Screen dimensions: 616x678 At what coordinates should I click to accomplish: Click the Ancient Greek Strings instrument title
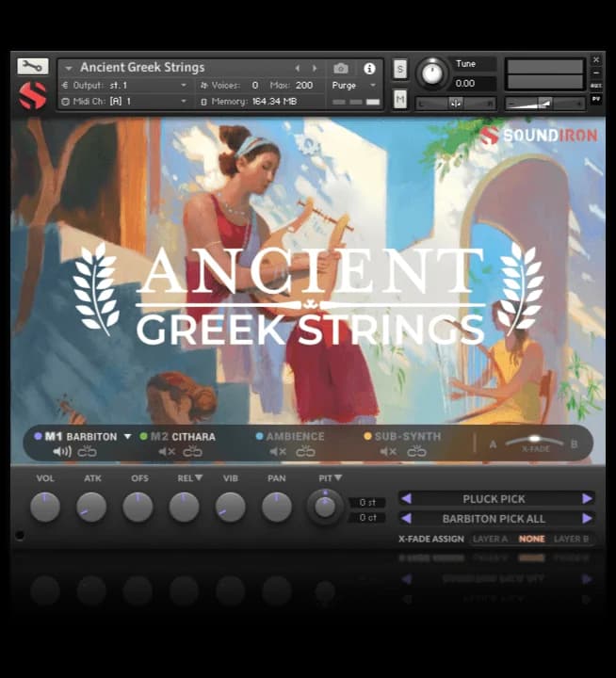point(142,68)
